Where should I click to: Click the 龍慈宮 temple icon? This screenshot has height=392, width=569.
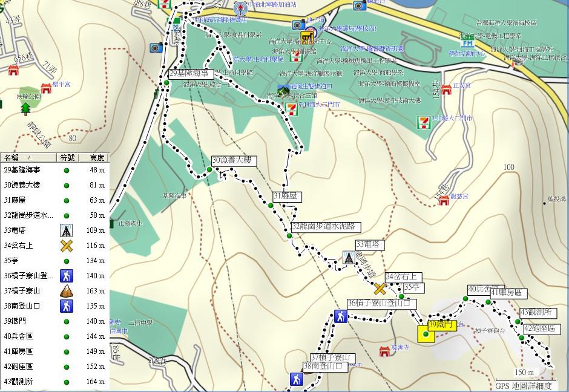pos(444,200)
